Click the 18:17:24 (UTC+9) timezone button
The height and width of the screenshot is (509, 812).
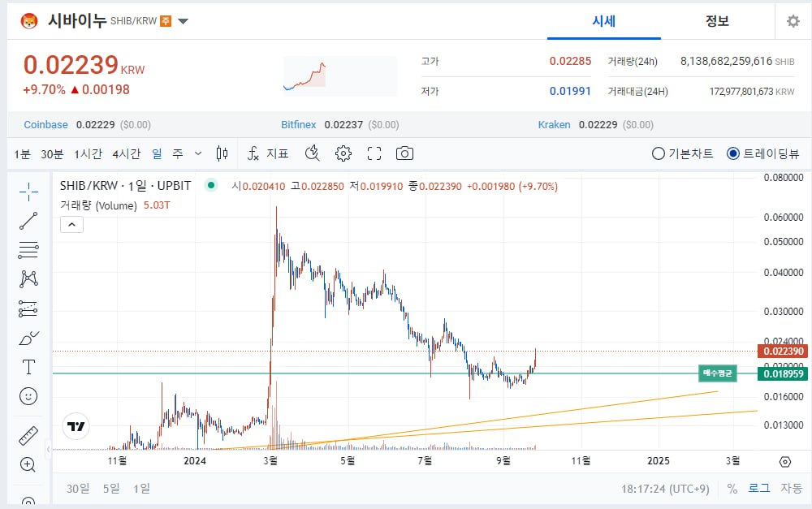(x=666, y=488)
